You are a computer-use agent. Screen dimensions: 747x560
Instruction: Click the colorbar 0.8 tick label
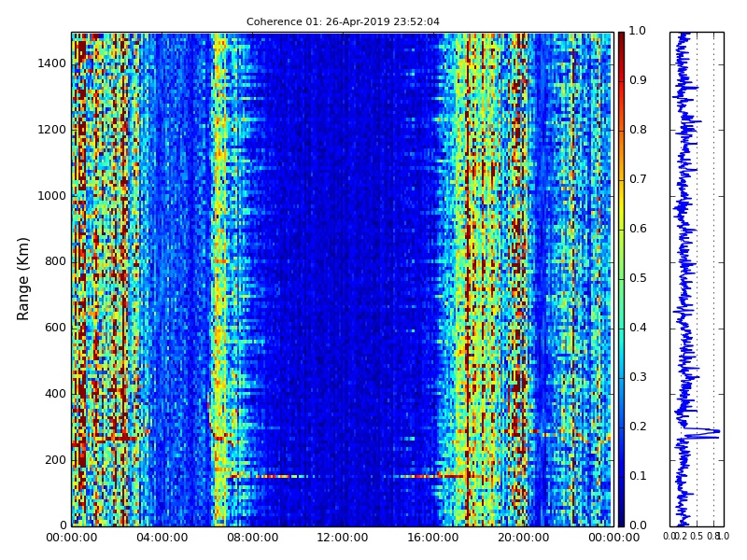coord(638,130)
